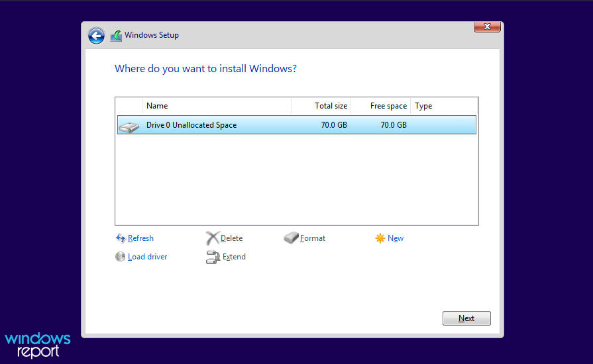The height and width of the screenshot is (364, 593).
Task: Sort by the Type column header
Action: 444,106
